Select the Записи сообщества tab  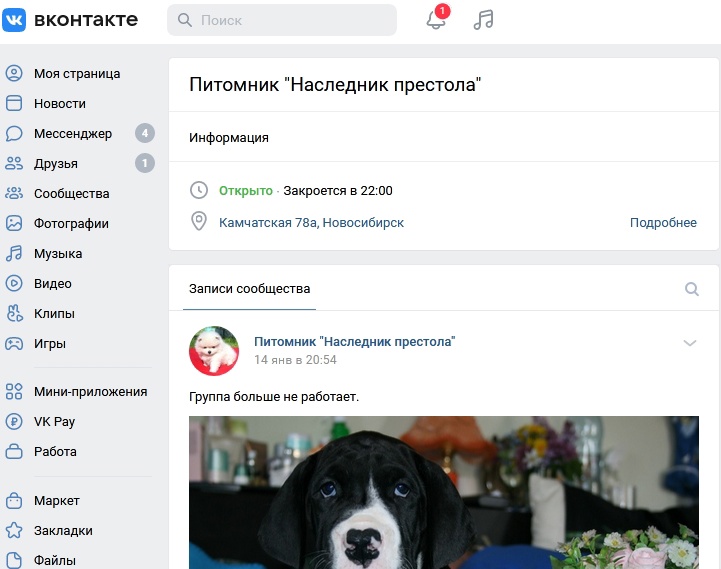coord(250,289)
